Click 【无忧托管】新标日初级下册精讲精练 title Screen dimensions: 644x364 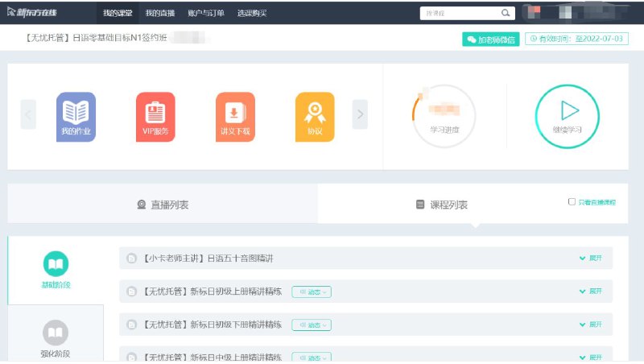(x=212, y=325)
